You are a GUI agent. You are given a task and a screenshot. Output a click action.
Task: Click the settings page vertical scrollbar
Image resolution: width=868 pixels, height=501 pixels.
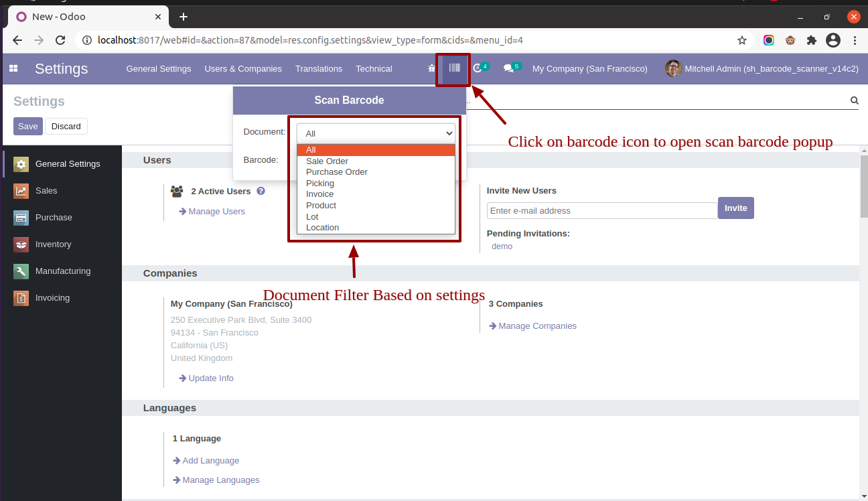(864, 188)
